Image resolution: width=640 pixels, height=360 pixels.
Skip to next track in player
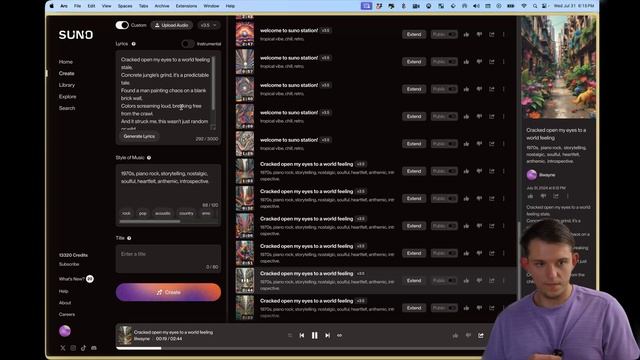click(327, 336)
